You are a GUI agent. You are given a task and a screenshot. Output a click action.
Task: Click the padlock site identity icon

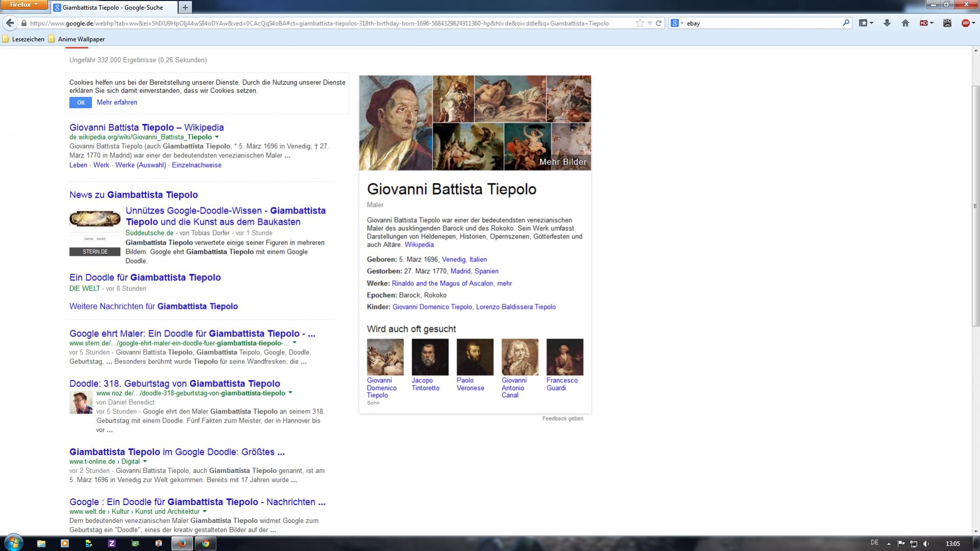coord(23,23)
